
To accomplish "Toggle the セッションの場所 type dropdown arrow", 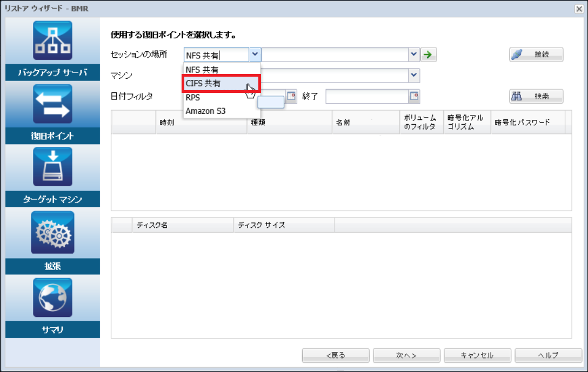I will pyautogui.click(x=255, y=55).
